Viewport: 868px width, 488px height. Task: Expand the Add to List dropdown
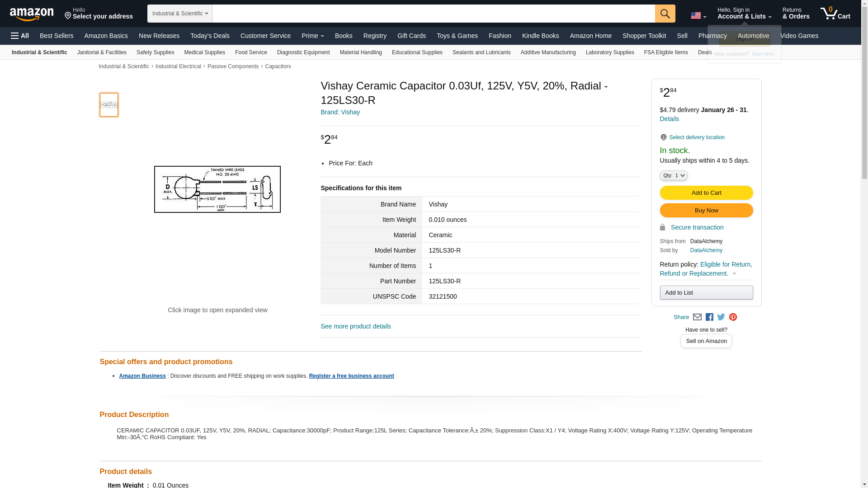(x=706, y=292)
